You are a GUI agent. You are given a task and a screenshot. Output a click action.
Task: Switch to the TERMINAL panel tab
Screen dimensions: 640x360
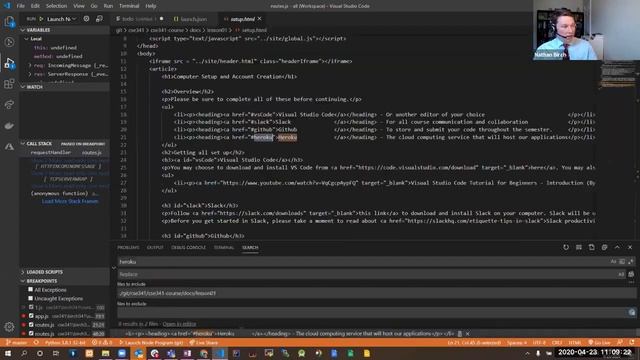[224, 247]
